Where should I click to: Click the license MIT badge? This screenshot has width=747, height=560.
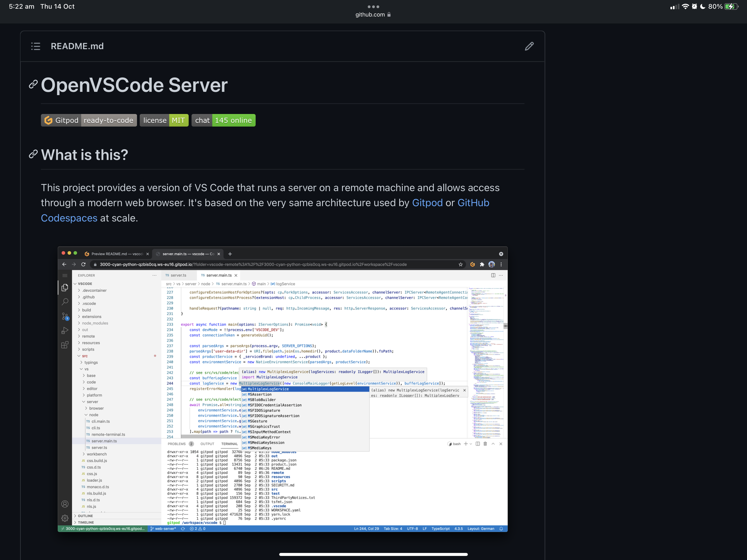164,120
